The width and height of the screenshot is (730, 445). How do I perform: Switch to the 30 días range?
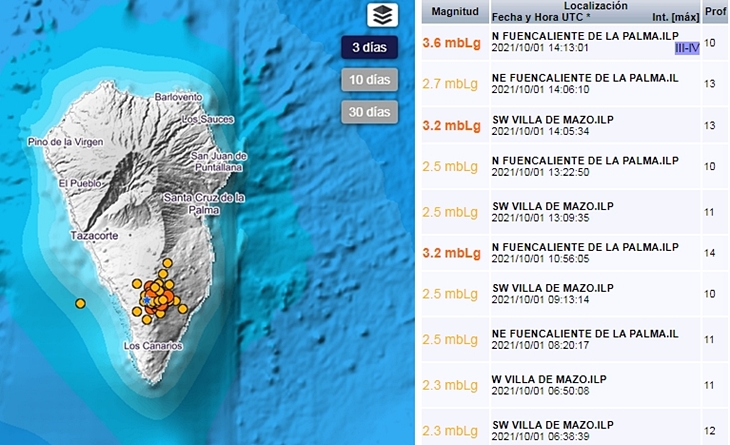(369, 112)
